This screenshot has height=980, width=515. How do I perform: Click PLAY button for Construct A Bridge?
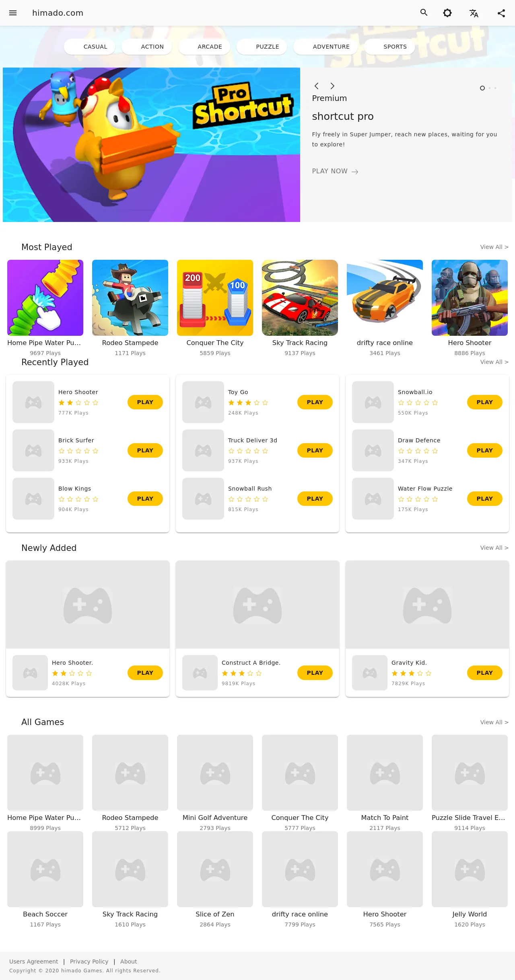point(315,673)
